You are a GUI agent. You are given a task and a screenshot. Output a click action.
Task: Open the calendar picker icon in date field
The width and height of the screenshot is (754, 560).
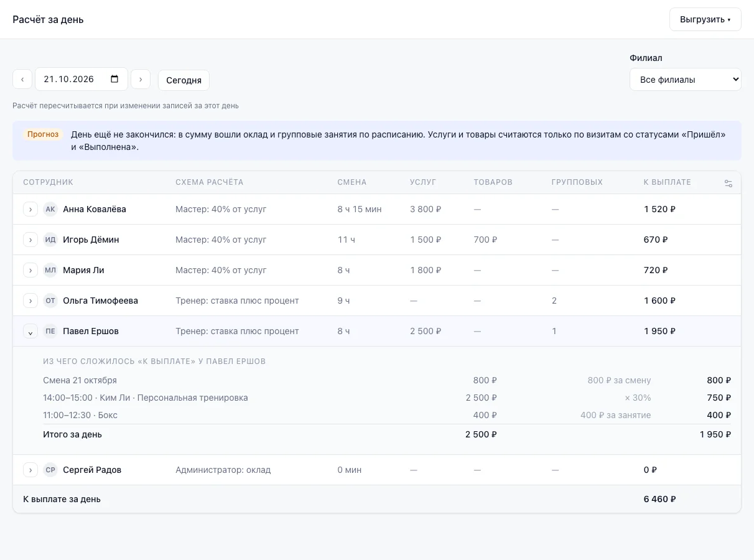[x=114, y=79]
